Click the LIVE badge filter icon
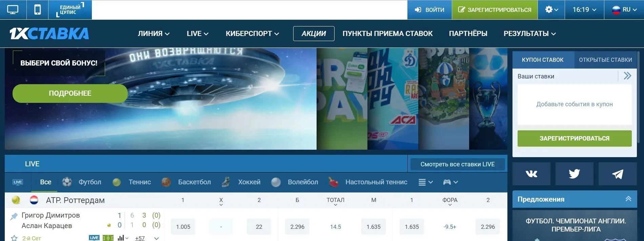This screenshot has height=241, width=644. coord(18,182)
